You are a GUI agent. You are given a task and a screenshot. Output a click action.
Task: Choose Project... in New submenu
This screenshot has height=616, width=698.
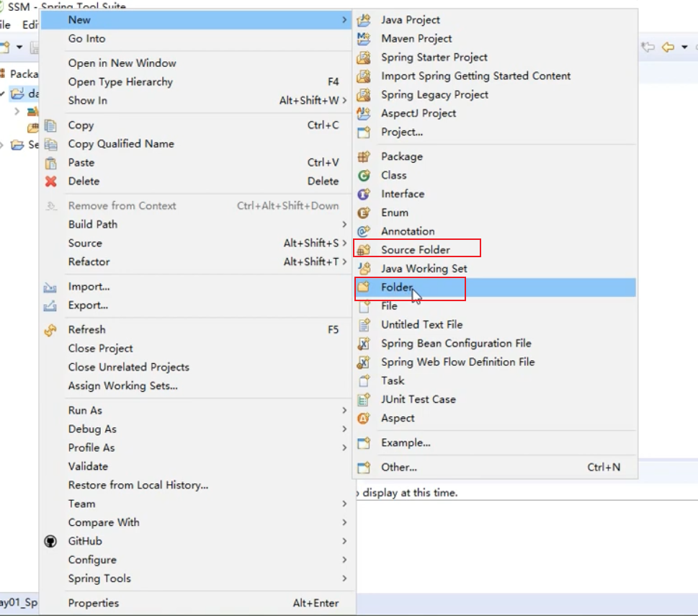tap(495, 132)
